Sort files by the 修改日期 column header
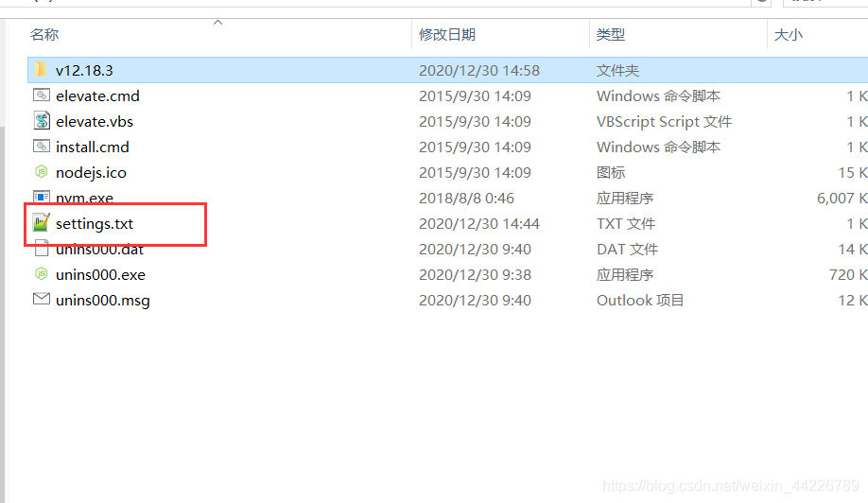The width and height of the screenshot is (868, 503). pos(447,34)
